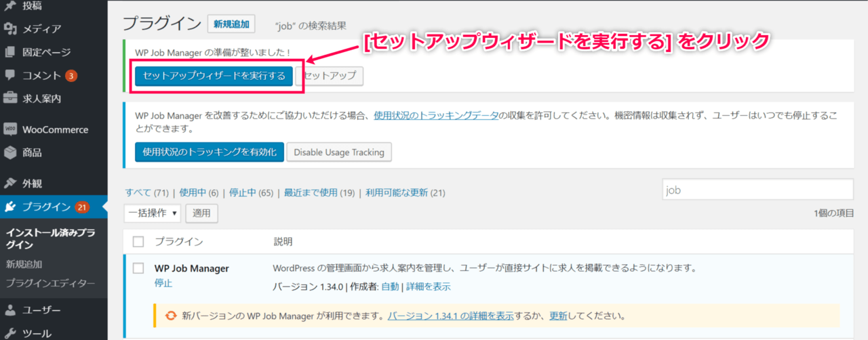Screen dimensions: 868x340
Task: Click the 外観 paintbrush icon
Action: pyautogui.click(x=10, y=184)
